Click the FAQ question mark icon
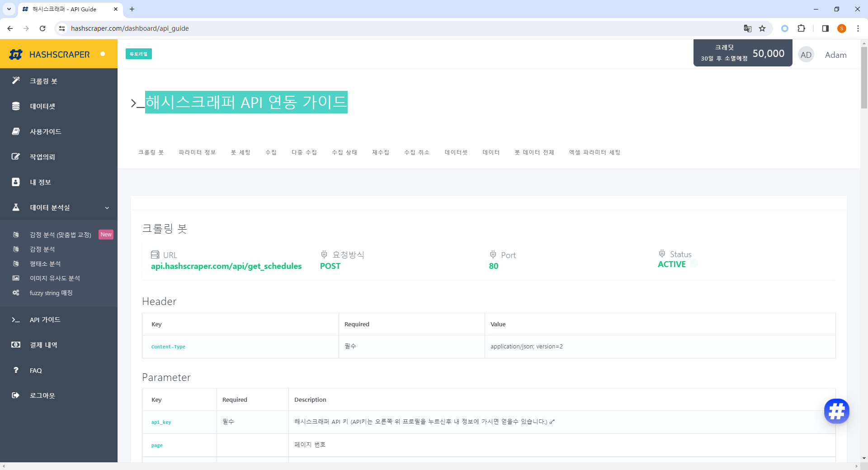The width and height of the screenshot is (868, 470). pos(16,370)
